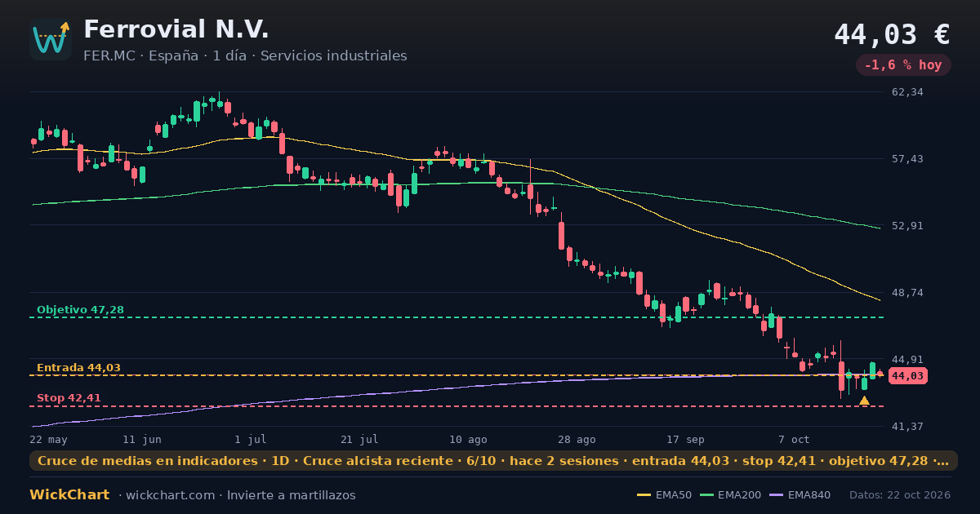Viewport: 980px width, 514px height.
Task: Click the 11 jun date label
Action: [x=142, y=440]
